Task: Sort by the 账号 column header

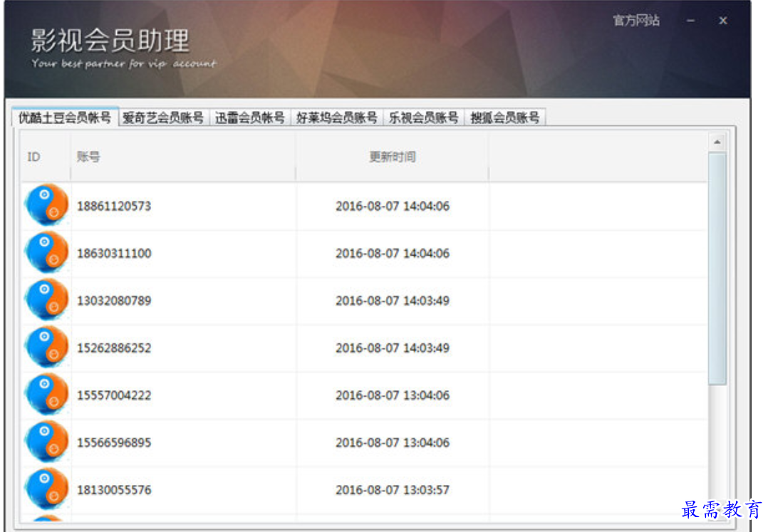Action: (183, 157)
